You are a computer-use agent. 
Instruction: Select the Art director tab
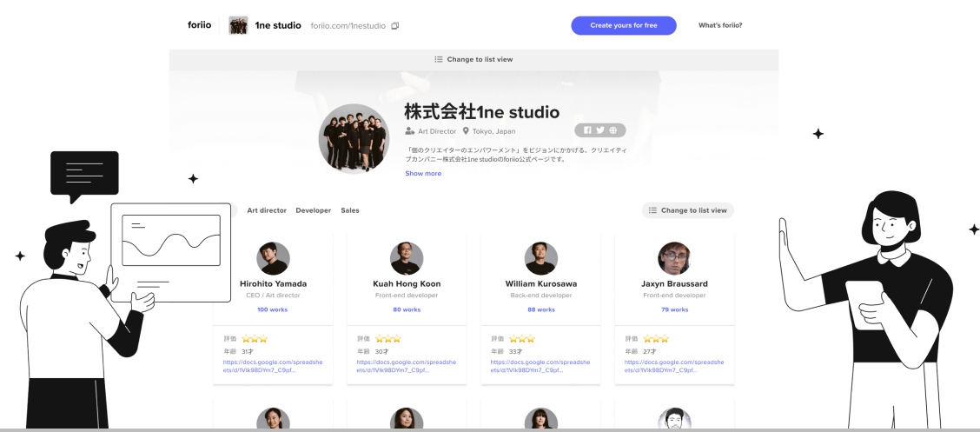click(x=267, y=210)
